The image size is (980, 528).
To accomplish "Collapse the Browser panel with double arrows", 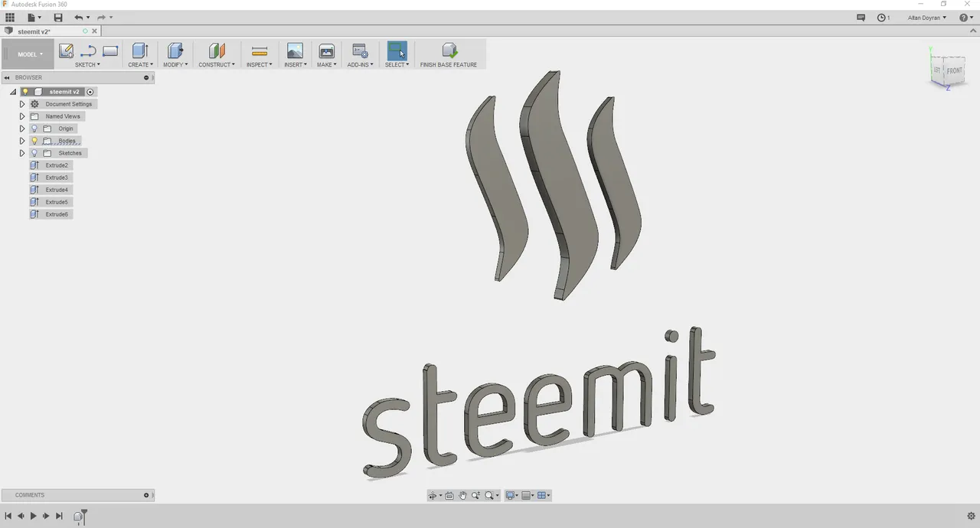I will click(x=7, y=77).
